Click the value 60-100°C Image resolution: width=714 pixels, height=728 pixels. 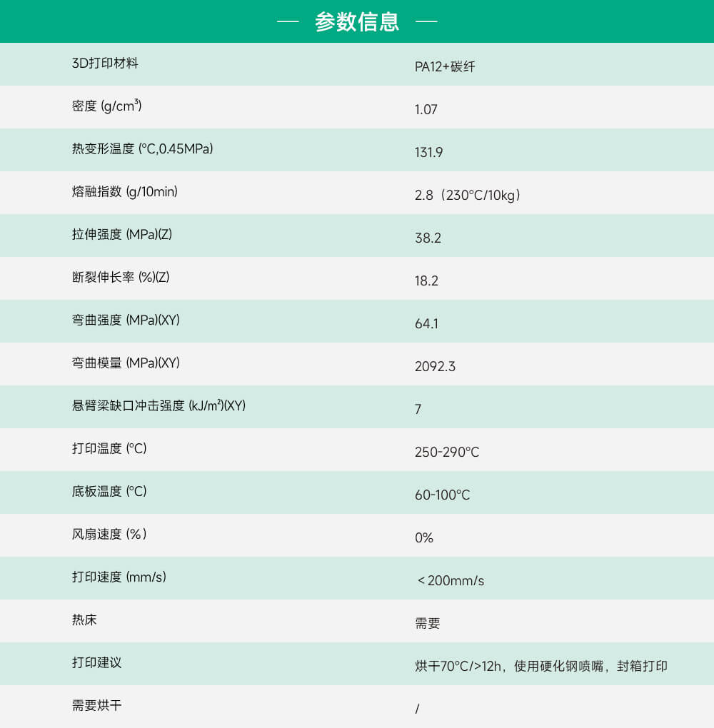pos(442,495)
